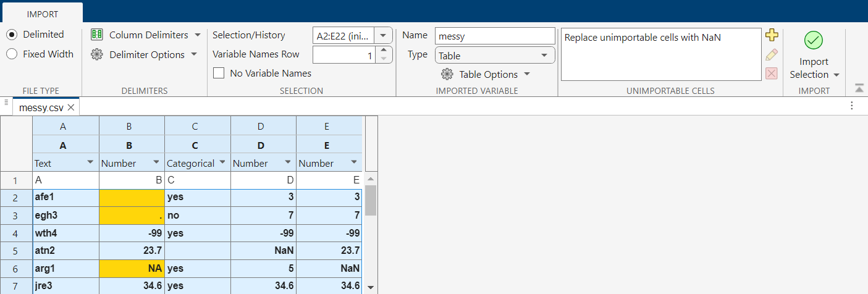Collapse the toolstrip using the arrow icon

click(x=859, y=88)
